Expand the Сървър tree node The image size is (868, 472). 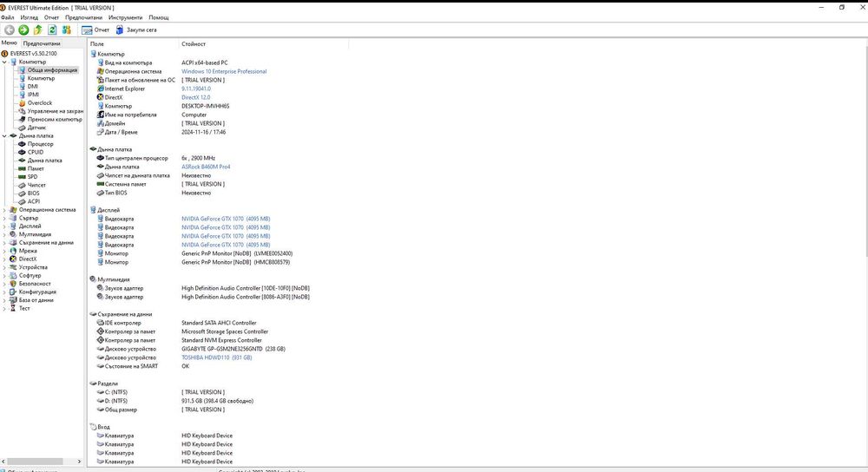(x=4, y=218)
